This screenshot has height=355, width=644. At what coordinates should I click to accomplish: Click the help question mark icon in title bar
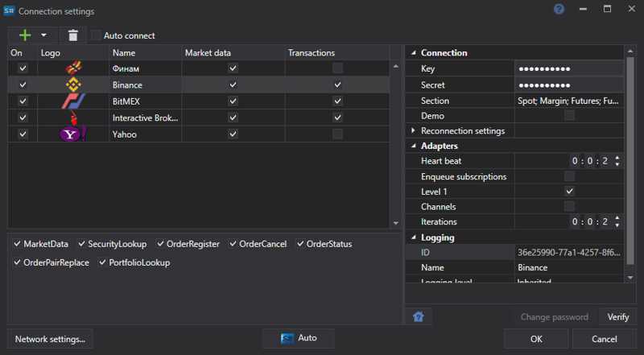559,10
